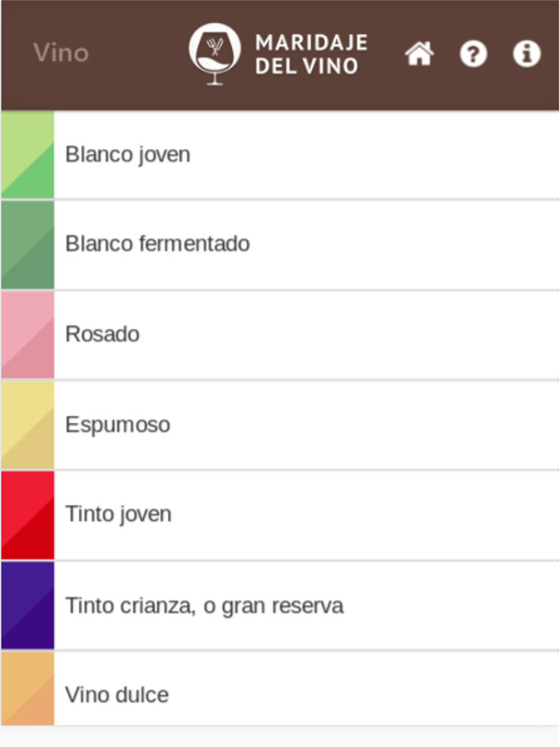Screen dimensions: 560x747
Task: Pick Espumoso from the wine list
Action: pyautogui.click(x=280, y=425)
